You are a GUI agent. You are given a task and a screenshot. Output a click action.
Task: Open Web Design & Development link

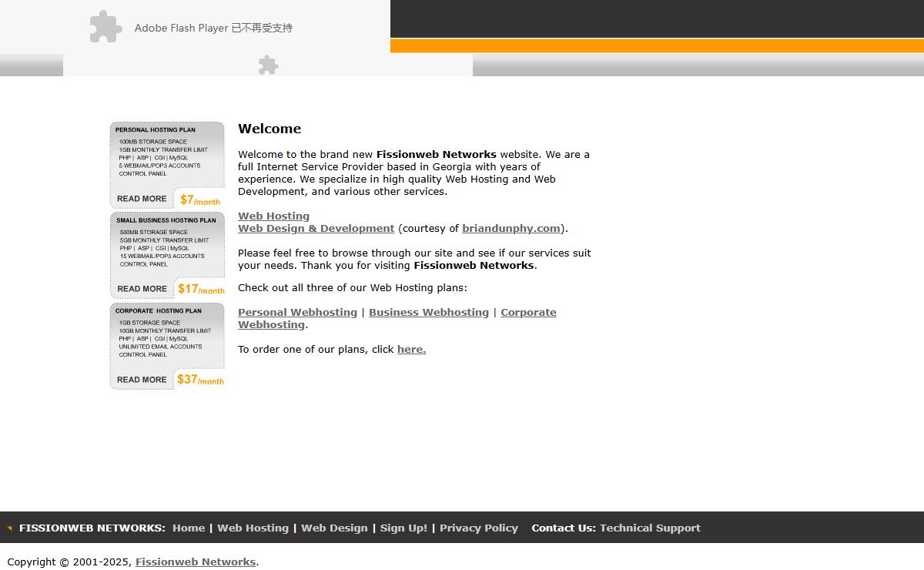pos(316,229)
